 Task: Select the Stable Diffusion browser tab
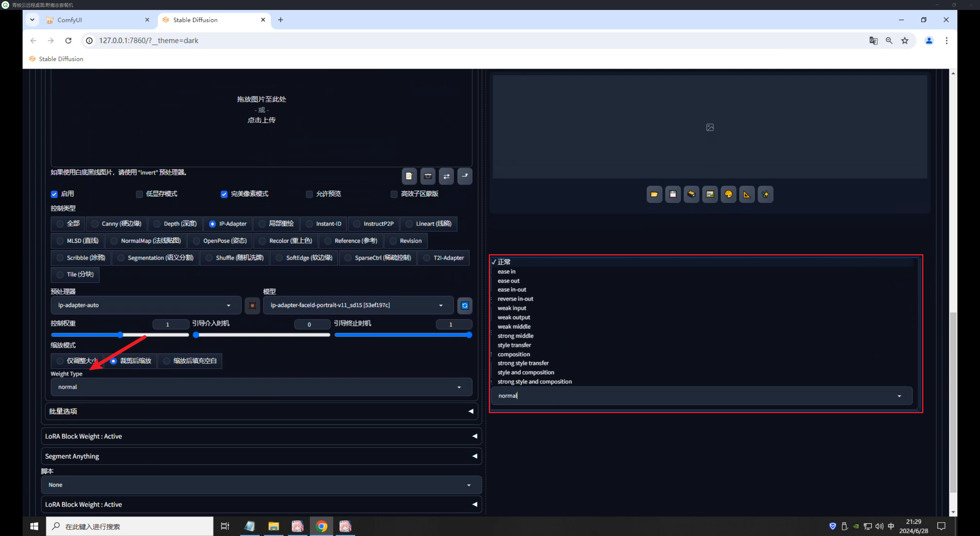pos(214,20)
